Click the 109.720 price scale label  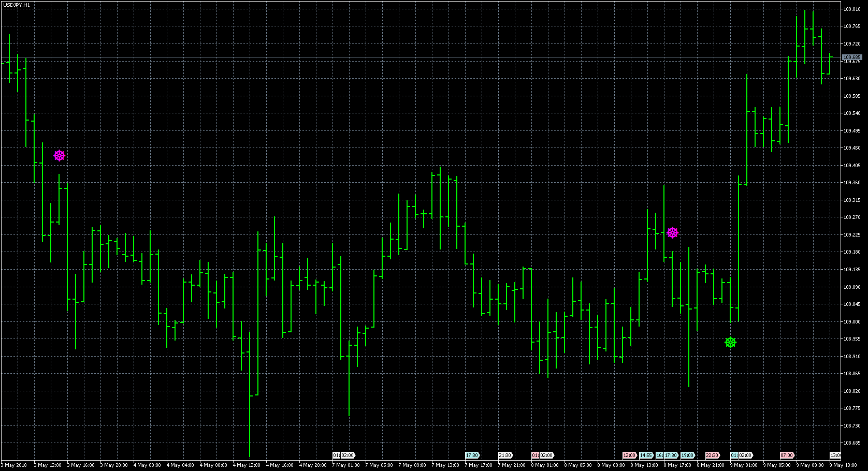tap(852, 43)
